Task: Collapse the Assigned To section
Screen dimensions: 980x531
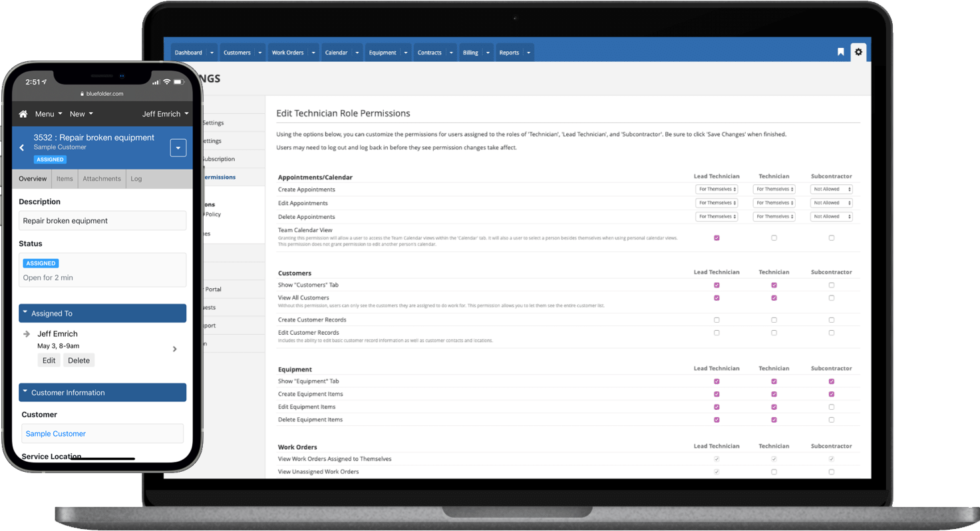Action: click(102, 314)
